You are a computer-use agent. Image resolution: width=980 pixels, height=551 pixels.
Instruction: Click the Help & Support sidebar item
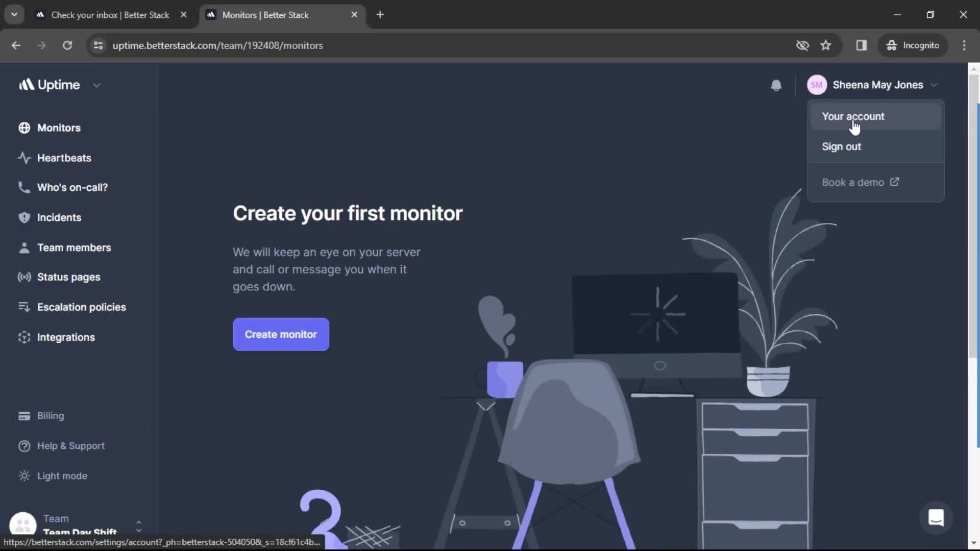[x=70, y=445]
